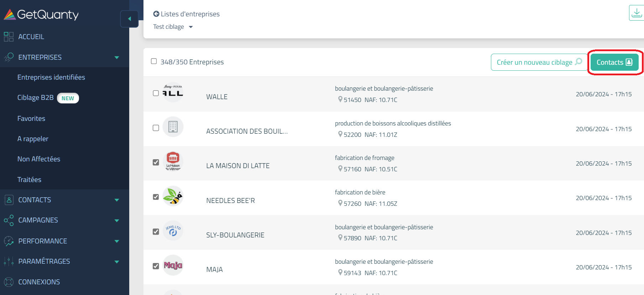644x295 pixels.
Task: Click Créer un nouveau ciblage
Action: point(539,62)
